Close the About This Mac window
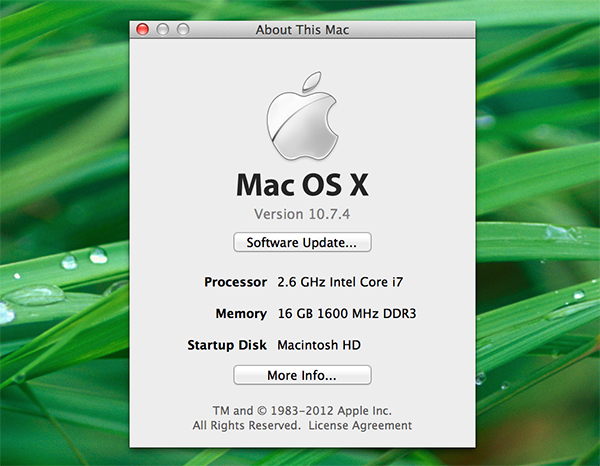This screenshot has height=466, width=600. (143, 29)
